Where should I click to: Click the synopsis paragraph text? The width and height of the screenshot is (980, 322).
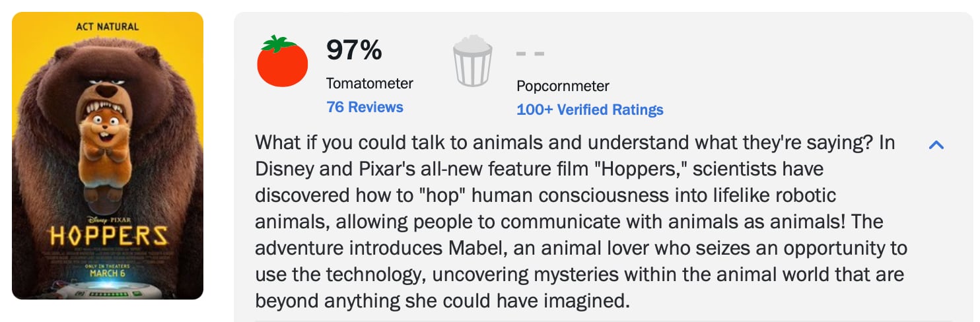pos(581,222)
